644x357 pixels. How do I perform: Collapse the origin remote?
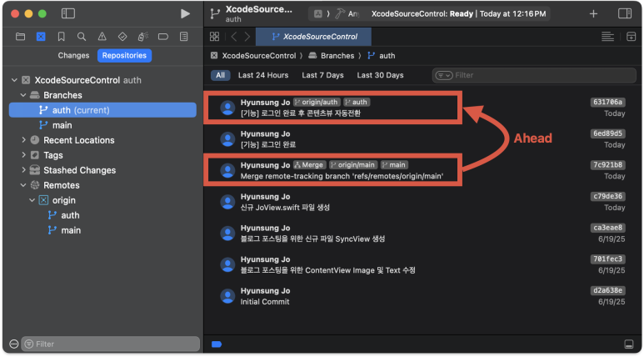pos(32,200)
